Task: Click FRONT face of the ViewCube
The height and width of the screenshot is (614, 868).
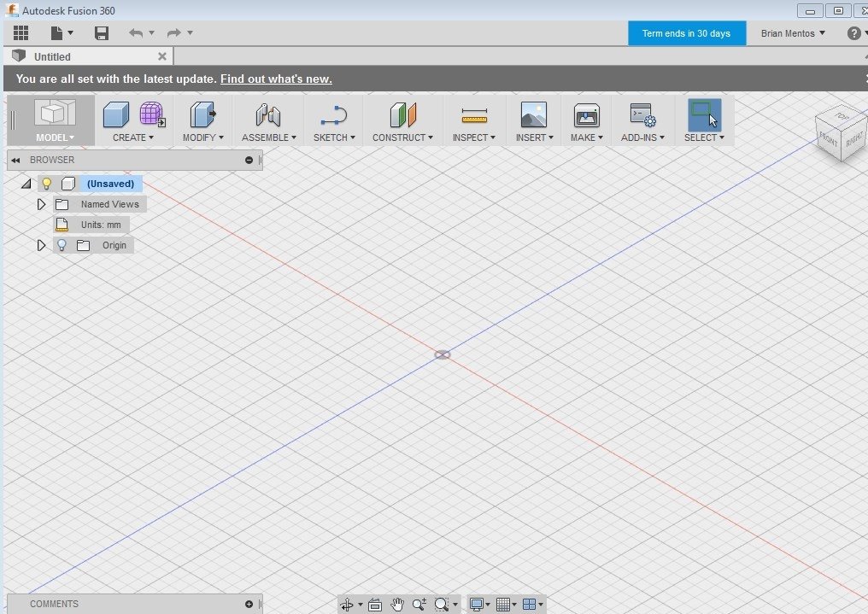Action: point(829,138)
